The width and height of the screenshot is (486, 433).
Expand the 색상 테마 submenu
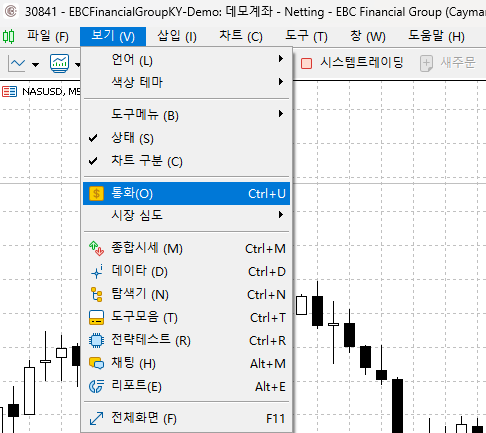187,82
